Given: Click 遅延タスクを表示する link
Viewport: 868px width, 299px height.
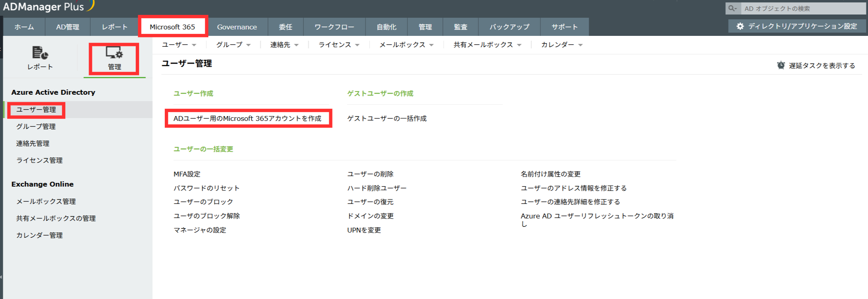Looking at the screenshot, I should point(822,66).
